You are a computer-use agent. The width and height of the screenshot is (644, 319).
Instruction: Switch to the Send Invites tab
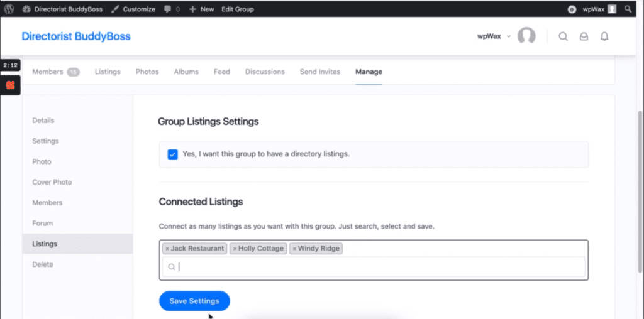click(320, 72)
